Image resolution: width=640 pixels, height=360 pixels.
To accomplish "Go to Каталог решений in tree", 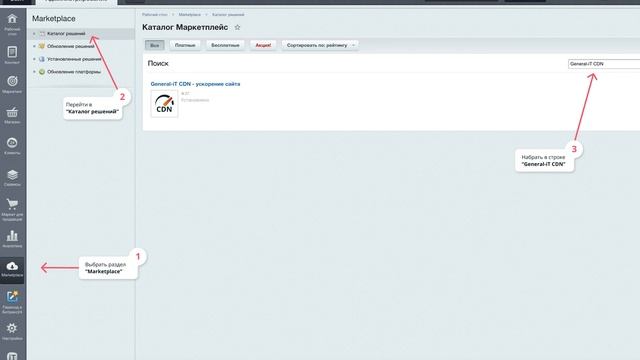I will point(66,34).
